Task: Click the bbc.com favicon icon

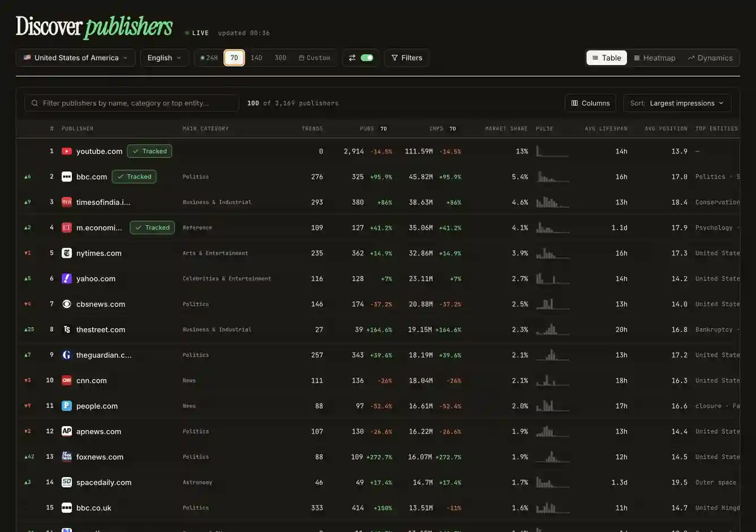Action: (67, 177)
